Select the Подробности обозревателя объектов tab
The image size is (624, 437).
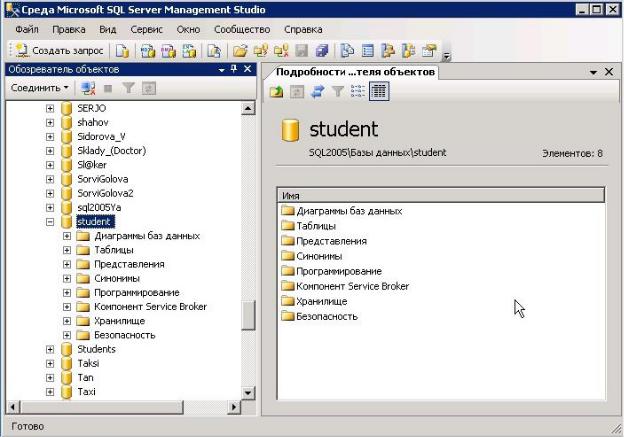coord(355,72)
